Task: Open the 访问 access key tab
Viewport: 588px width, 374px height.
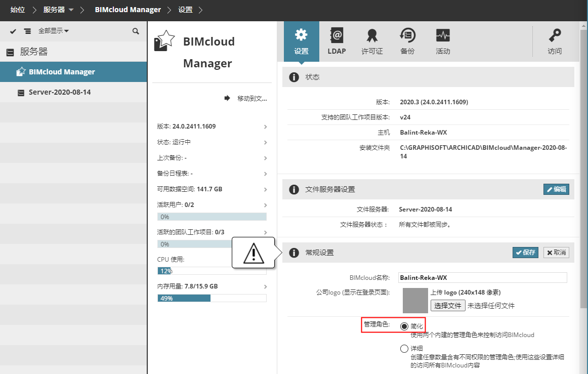Action: point(555,41)
